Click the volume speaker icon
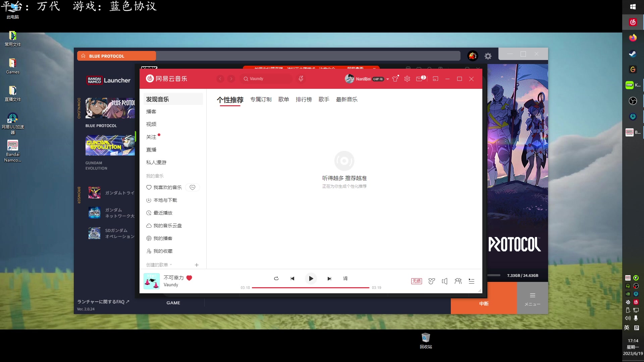 [445, 281]
